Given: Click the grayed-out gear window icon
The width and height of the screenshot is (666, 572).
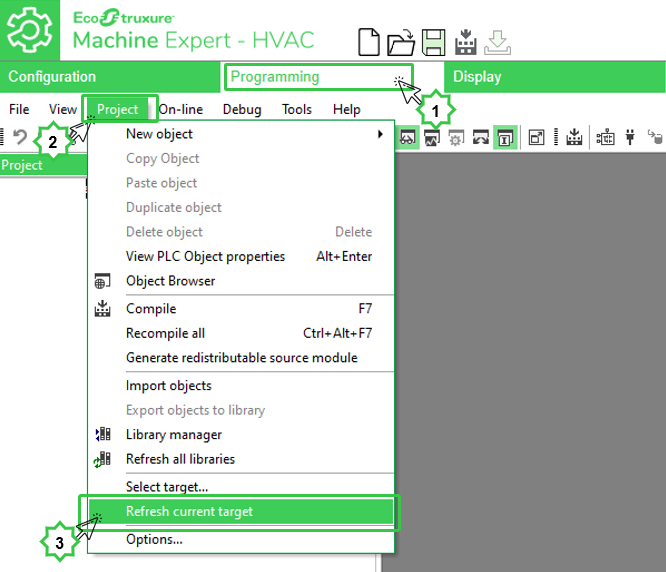Looking at the screenshot, I should click(x=456, y=138).
